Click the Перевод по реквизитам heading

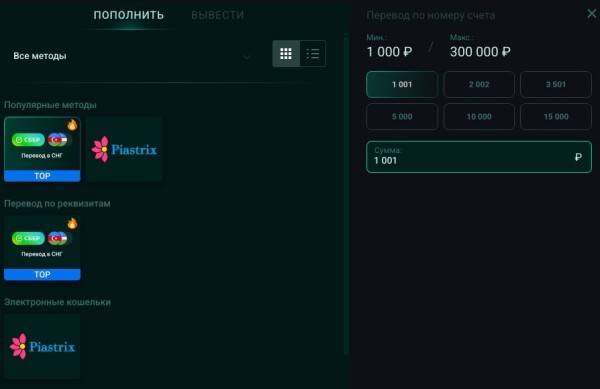[57, 203]
